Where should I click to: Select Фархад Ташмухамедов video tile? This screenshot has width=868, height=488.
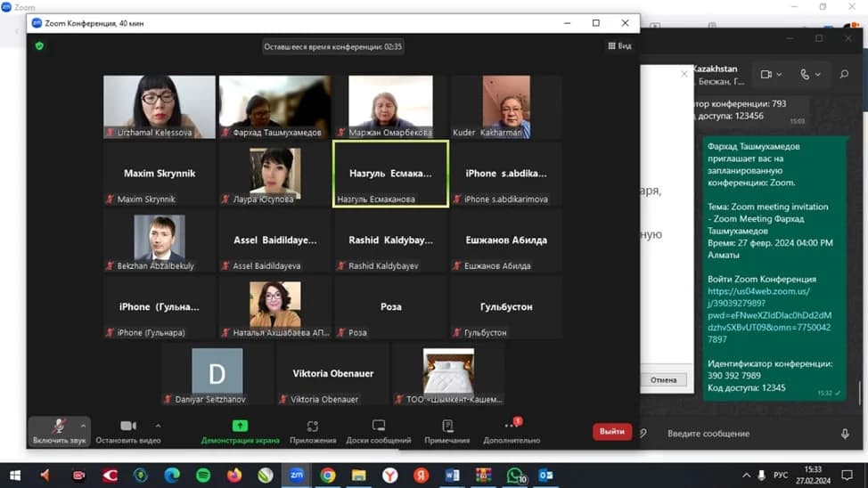[275, 107]
